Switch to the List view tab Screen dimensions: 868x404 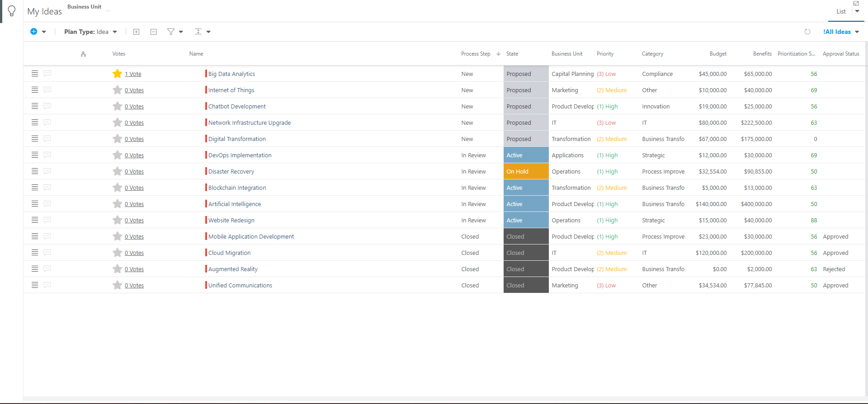pyautogui.click(x=841, y=11)
